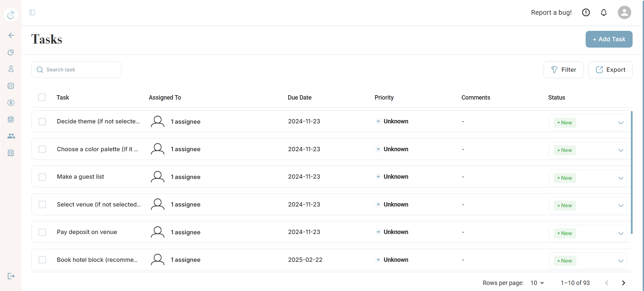Check the Pay deposit on venue checkbox
The height and width of the screenshot is (291, 644).
pyautogui.click(x=42, y=232)
